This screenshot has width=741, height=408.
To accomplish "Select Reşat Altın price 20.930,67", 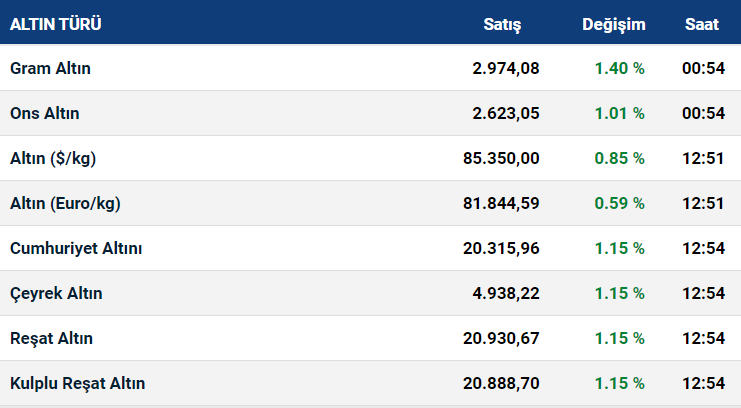I will click(501, 339).
